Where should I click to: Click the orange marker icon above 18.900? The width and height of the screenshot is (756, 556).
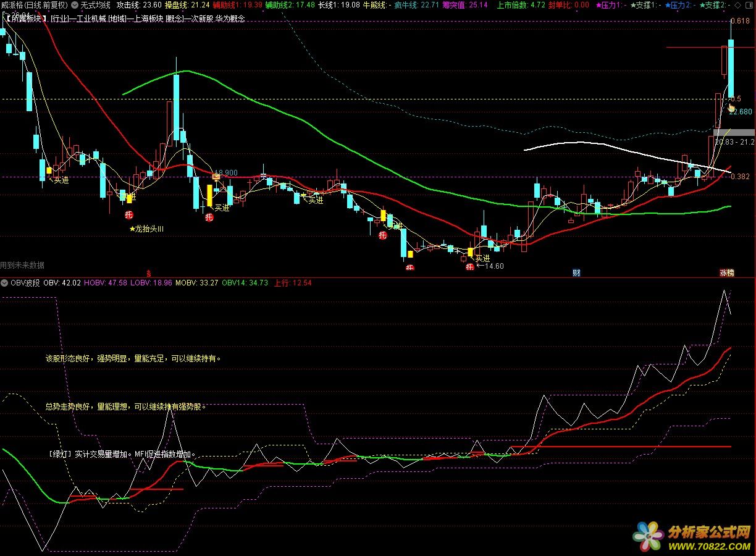coord(216,177)
